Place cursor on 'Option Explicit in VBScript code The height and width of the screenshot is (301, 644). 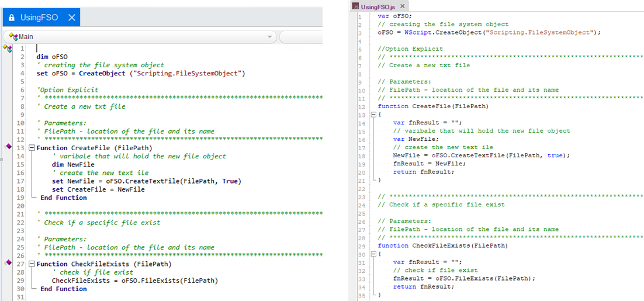[x=67, y=90]
